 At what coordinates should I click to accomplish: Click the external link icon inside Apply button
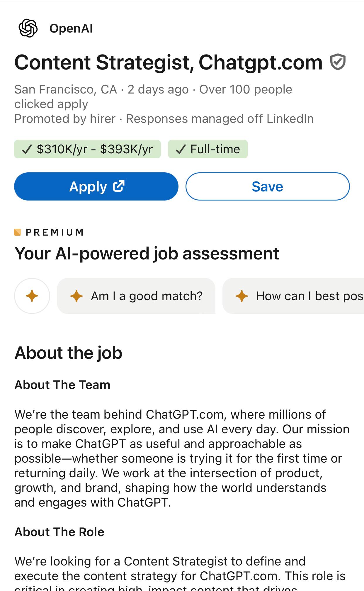119,186
